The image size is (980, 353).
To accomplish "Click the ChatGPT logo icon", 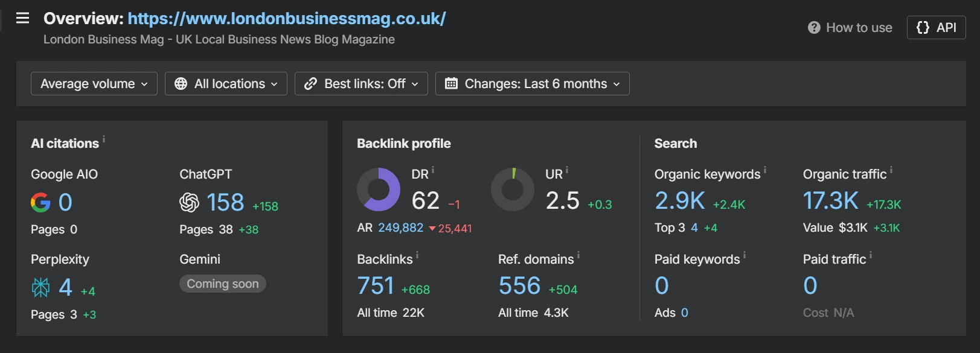I will click(189, 202).
